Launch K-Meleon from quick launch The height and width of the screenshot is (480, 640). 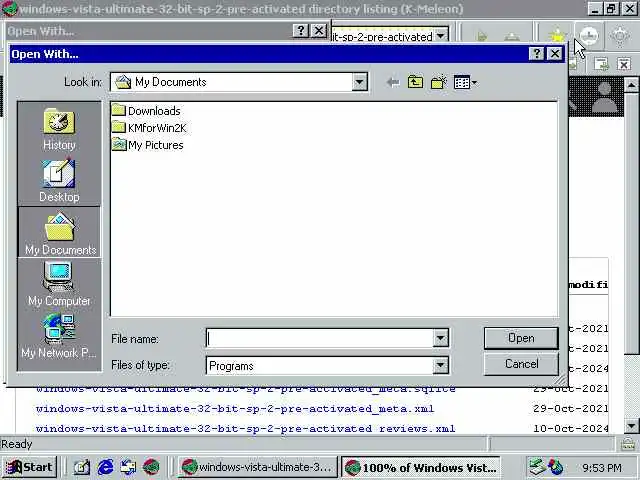pyautogui.click(x=151, y=467)
